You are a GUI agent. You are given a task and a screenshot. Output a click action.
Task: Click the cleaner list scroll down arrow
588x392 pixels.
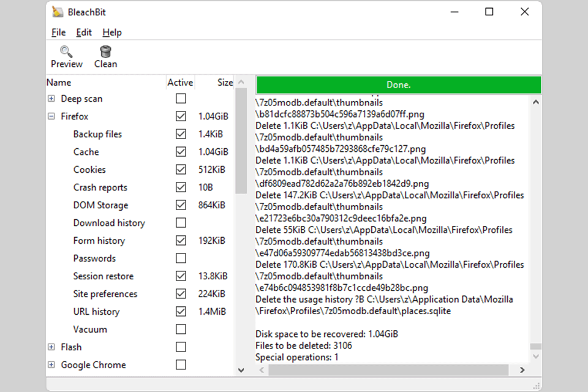click(241, 370)
